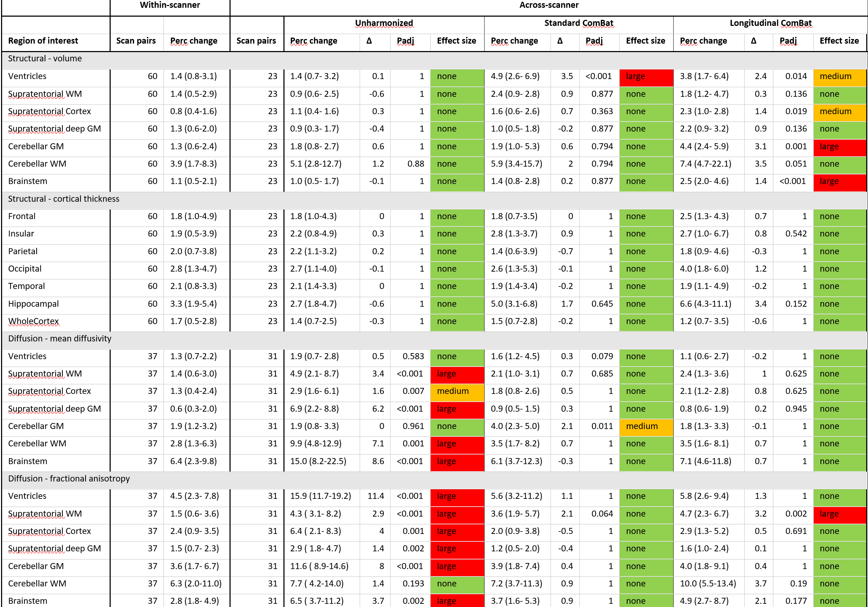Screen dimensions: 868x607
Task: Select the 'Standard ComBat' subheader cell
Action: tap(579, 23)
